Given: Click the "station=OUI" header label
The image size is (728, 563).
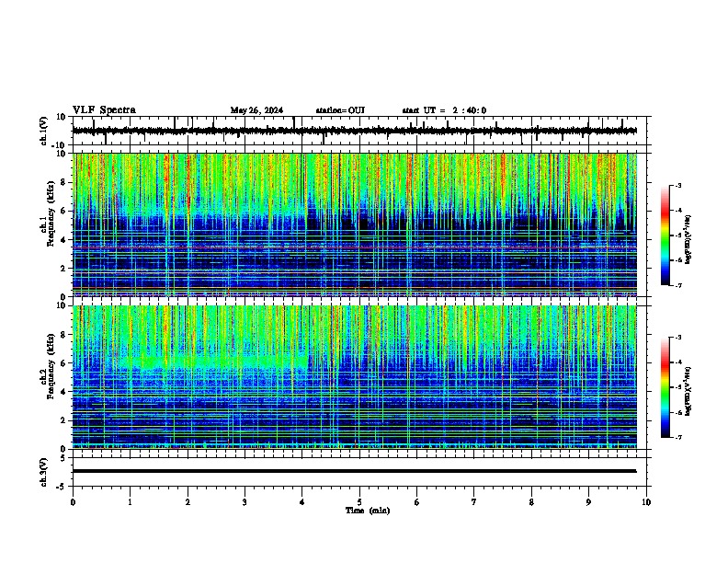Looking at the screenshot, I should (x=340, y=110).
